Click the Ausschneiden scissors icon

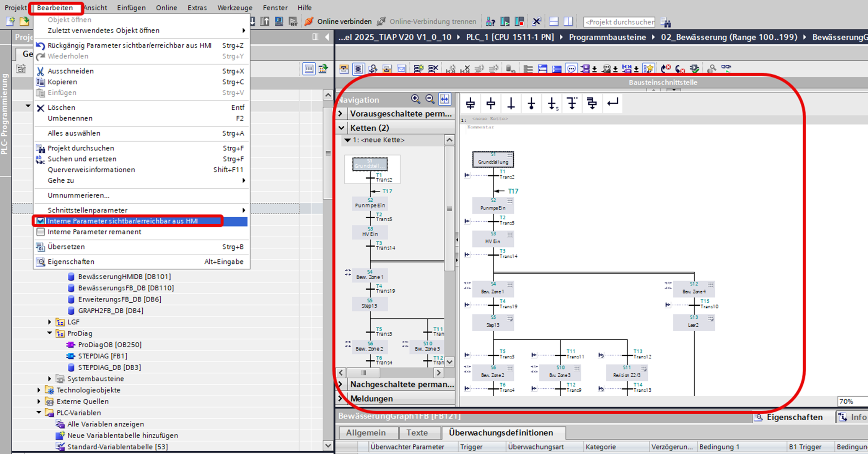[40, 71]
